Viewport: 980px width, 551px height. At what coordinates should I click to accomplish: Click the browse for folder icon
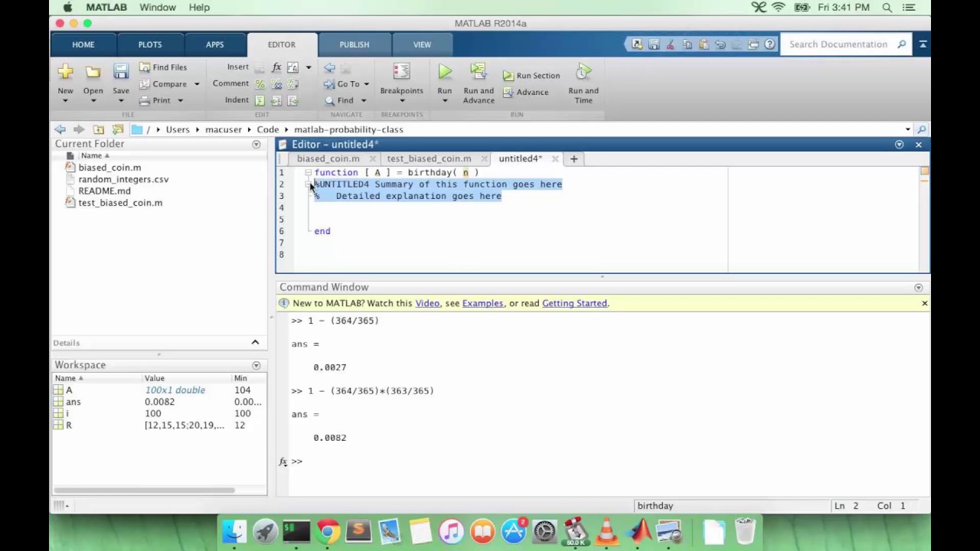(117, 129)
